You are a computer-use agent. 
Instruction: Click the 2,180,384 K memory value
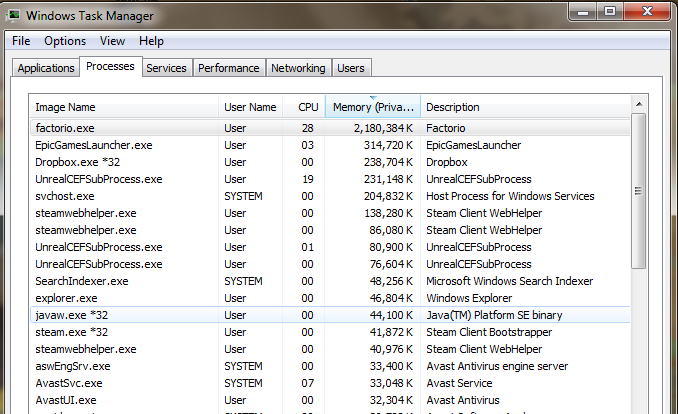click(x=383, y=128)
